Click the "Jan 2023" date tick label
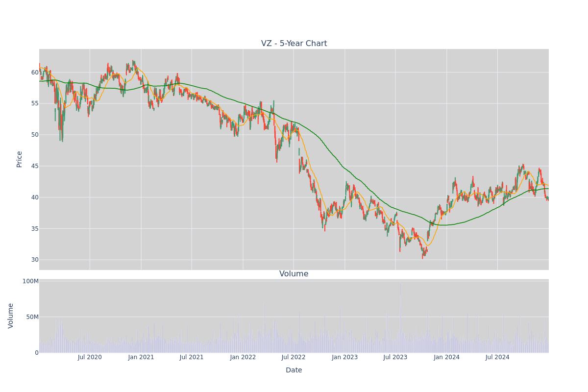Screen dimensions: 588x392 [x=345, y=357]
